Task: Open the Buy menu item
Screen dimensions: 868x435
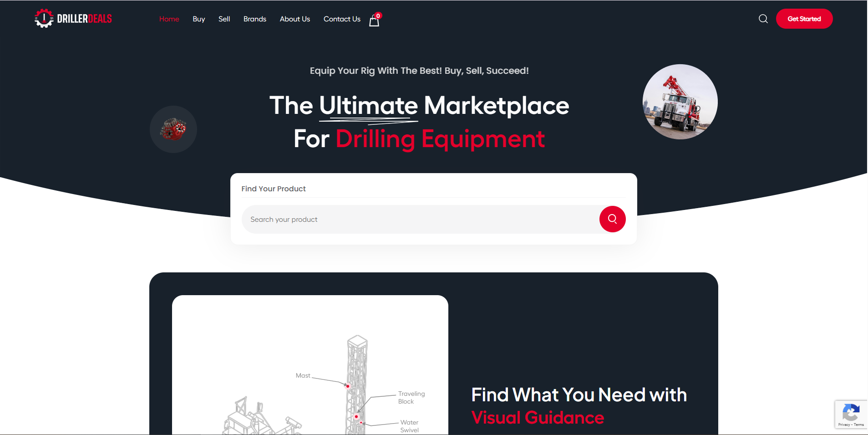Action: pos(198,19)
